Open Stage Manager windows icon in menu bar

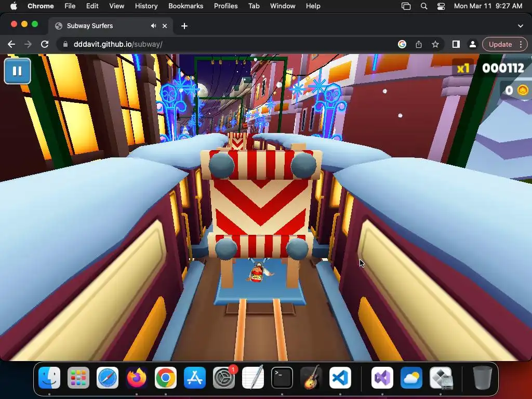click(x=406, y=6)
